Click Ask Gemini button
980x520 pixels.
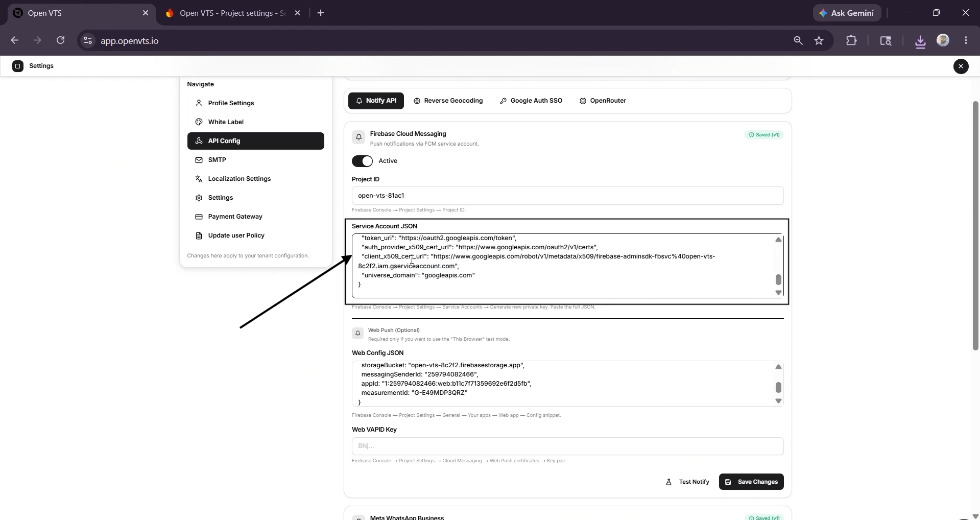pyautogui.click(x=847, y=13)
